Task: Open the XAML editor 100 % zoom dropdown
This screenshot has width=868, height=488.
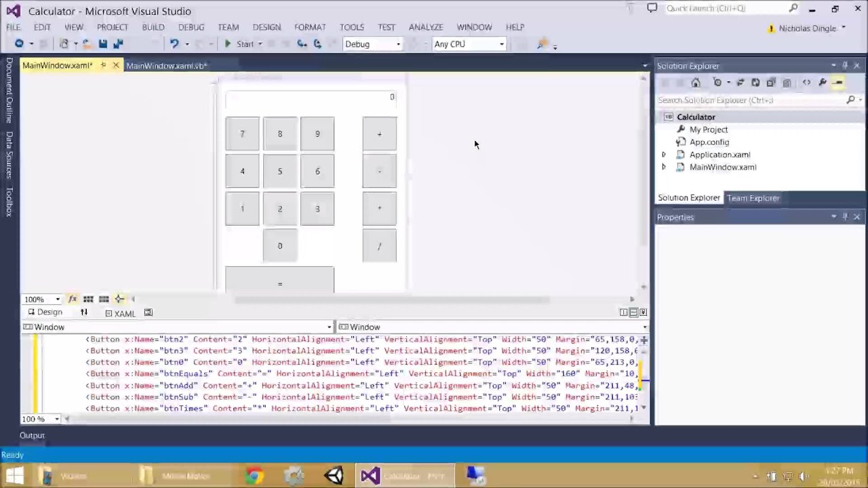Action: pos(57,419)
